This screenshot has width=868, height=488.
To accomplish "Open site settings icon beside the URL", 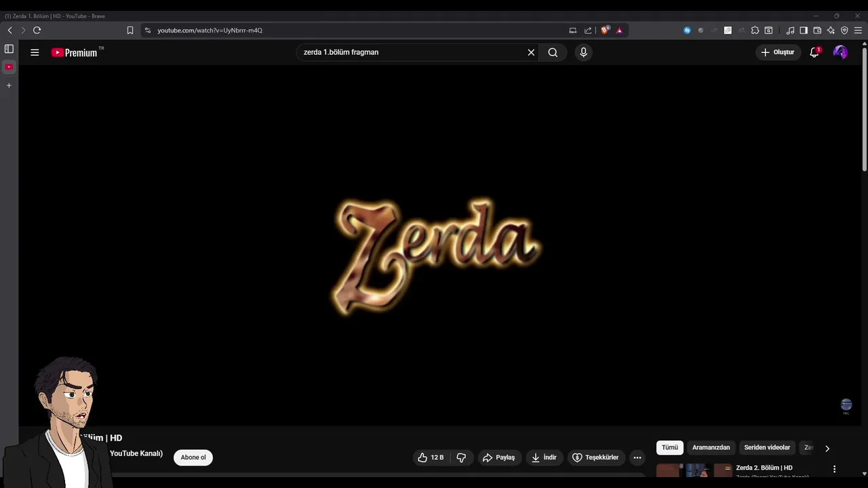I will pyautogui.click(x=148, y=30).
